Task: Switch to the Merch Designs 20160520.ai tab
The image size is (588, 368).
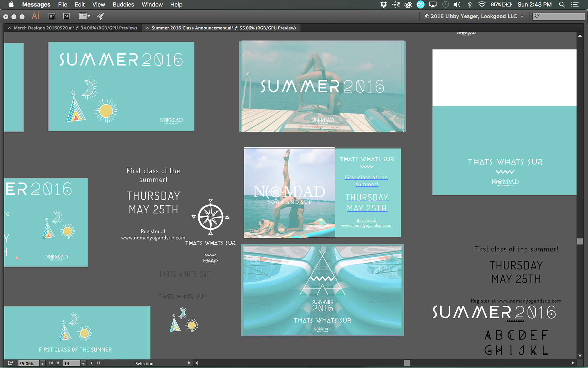Action: [75, 28]
